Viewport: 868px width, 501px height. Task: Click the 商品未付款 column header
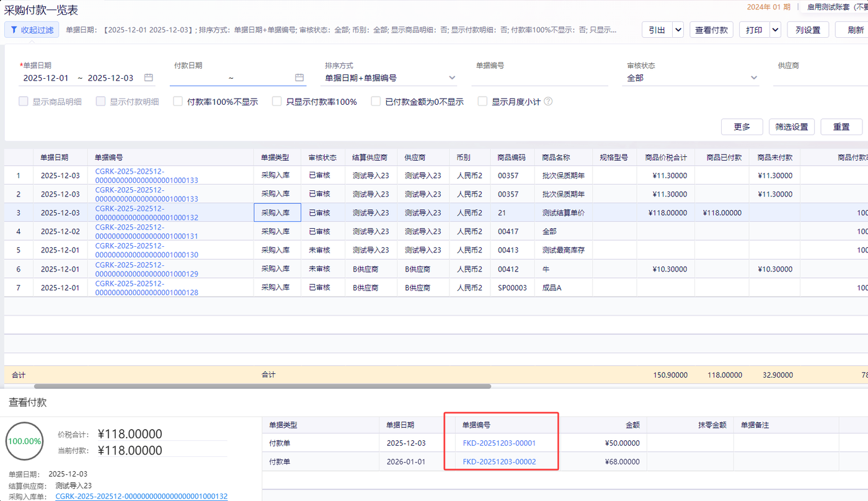[775, 157]
